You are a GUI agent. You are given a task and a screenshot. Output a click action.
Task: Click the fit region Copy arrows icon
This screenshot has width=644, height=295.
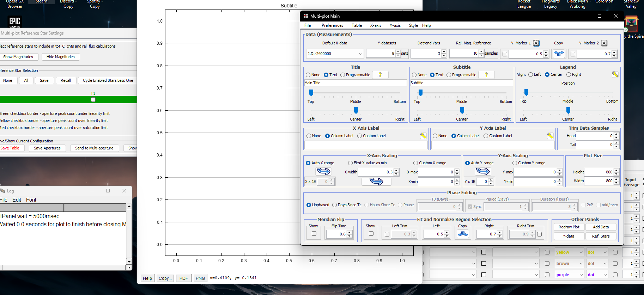click(x=463, y=234)
